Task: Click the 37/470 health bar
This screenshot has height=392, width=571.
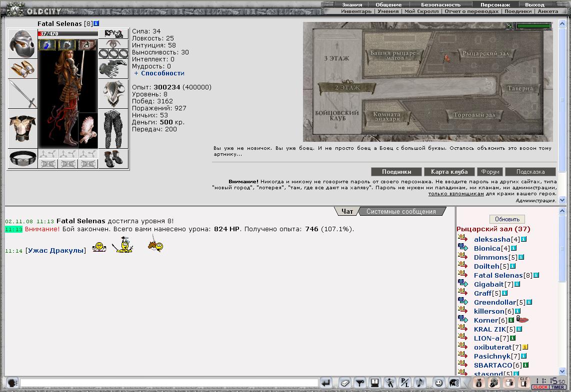Action: click(x=68, y=33)
